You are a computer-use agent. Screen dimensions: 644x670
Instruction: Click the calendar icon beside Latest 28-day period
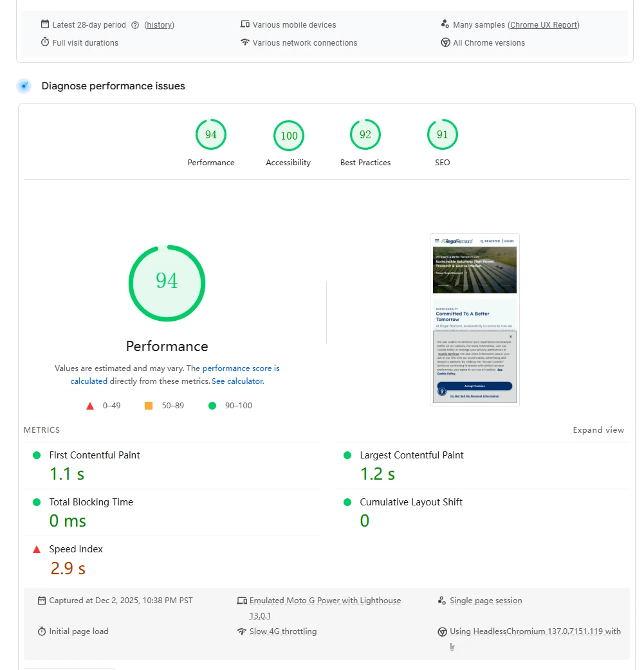[x=45, y=24]
